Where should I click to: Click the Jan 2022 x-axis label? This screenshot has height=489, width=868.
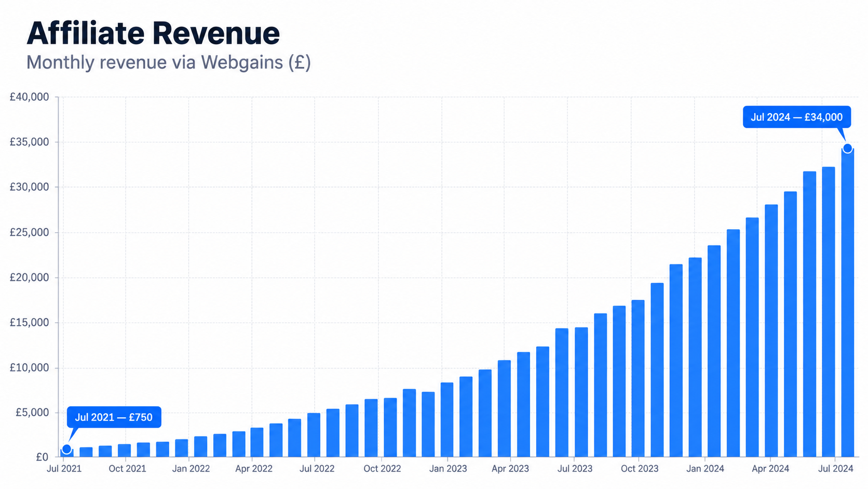[191, 469]
